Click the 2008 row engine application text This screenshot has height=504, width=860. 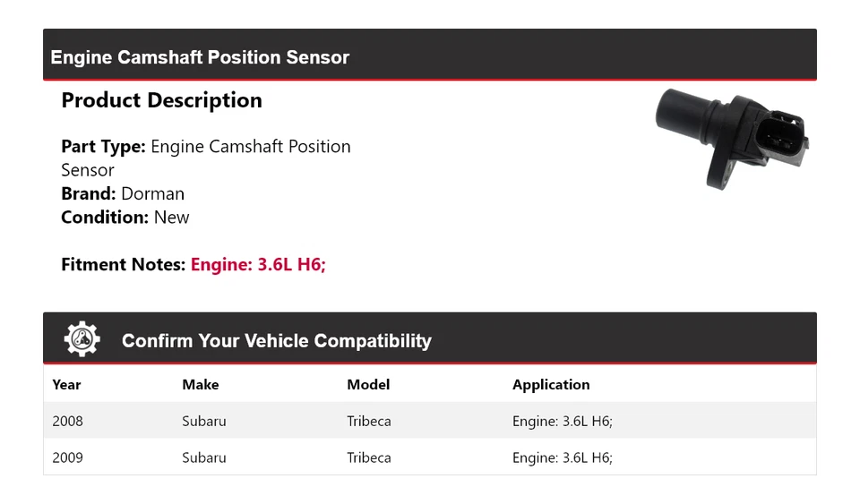[x=562, y=421]
